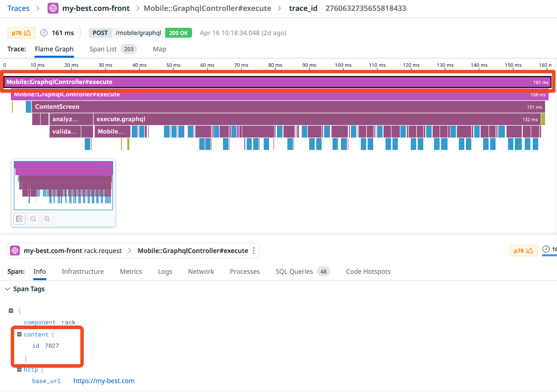Open the span three-dot options menu
Viewport: 557px width, 392px height.
point(254,251)
